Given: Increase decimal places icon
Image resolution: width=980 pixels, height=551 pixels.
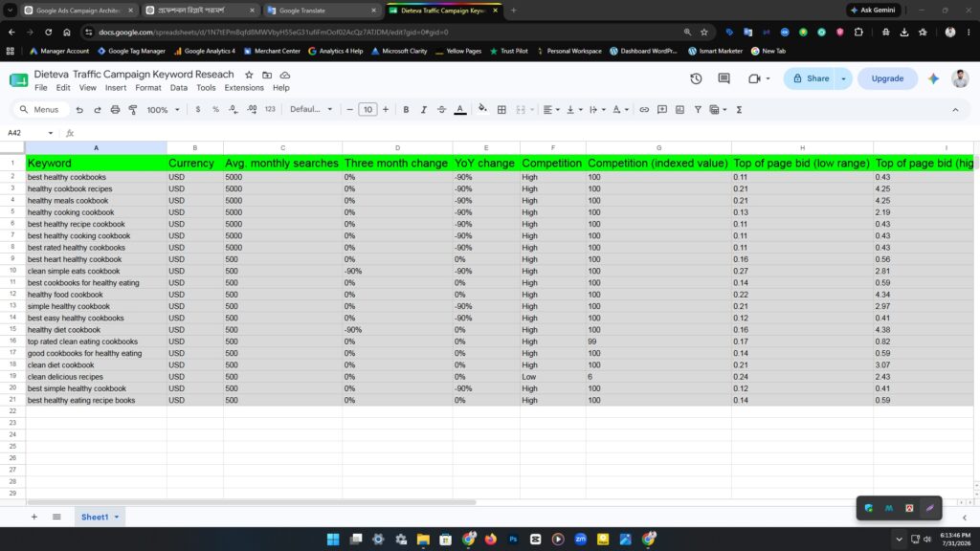Looking at the screenshot, I should tap(252, 110).
